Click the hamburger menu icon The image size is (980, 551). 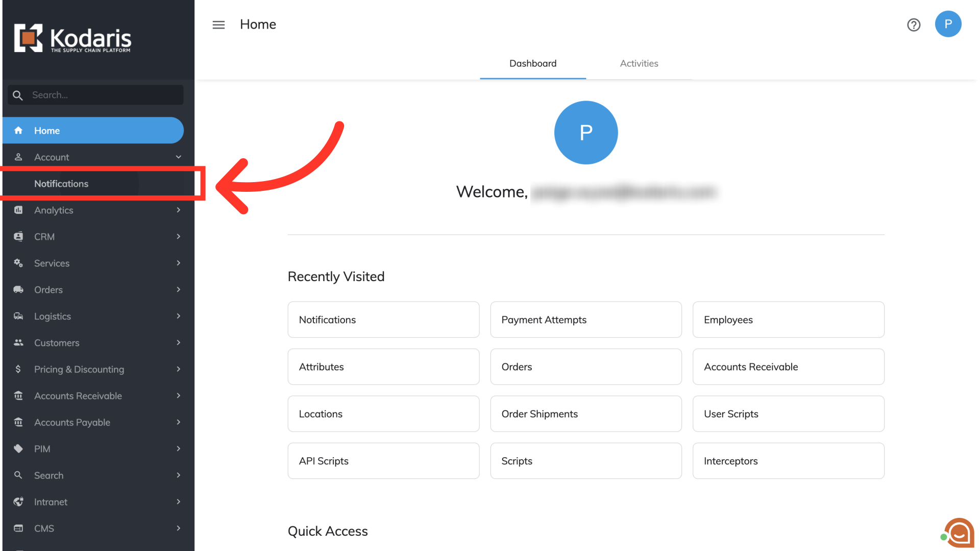(218, 24)
